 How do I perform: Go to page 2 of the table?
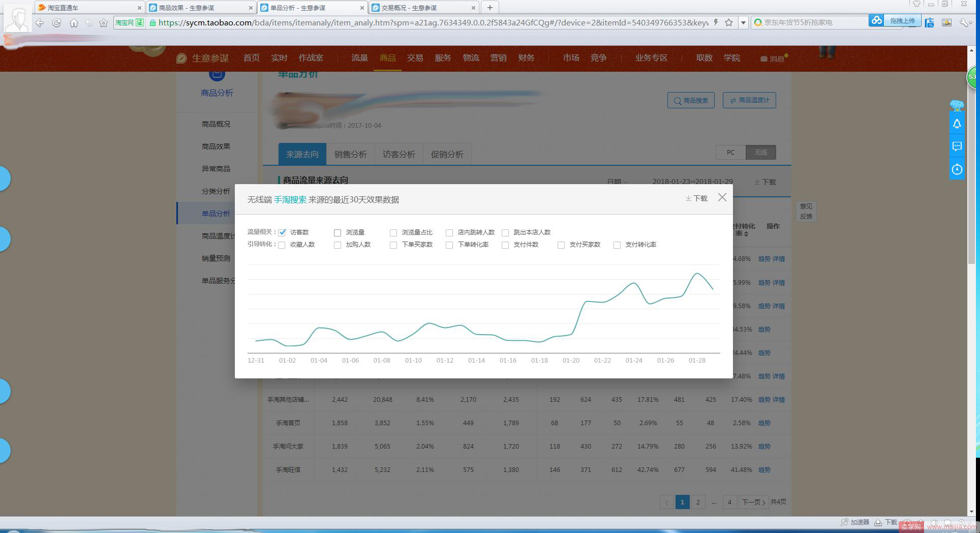[698, 502]
